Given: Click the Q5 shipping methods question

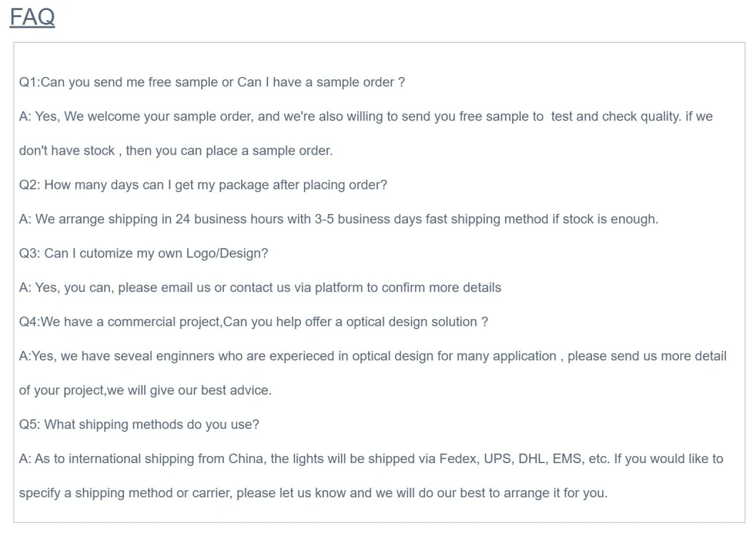Looking at the screenshot, I should (x=139, y=425).
